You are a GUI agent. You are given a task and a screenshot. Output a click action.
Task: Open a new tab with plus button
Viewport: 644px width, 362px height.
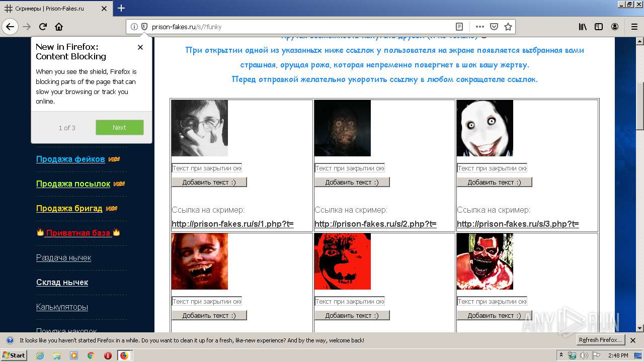point(121,8)
